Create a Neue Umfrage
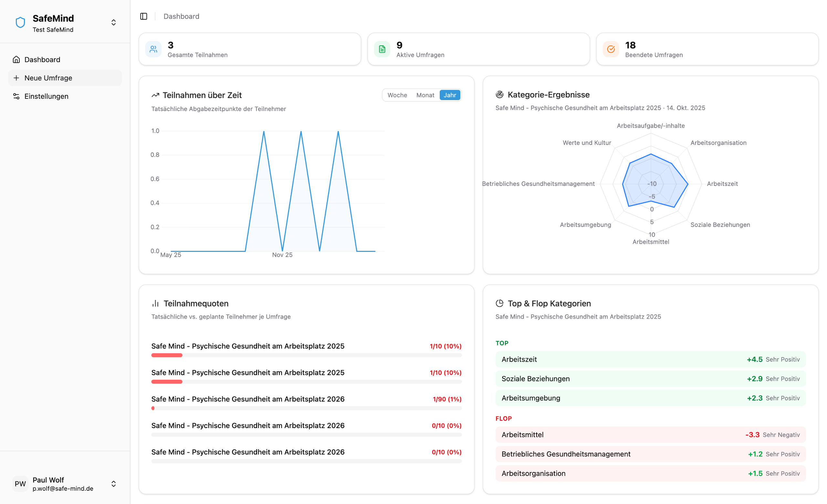The image size is (827, 504). (x=48, y=78)
